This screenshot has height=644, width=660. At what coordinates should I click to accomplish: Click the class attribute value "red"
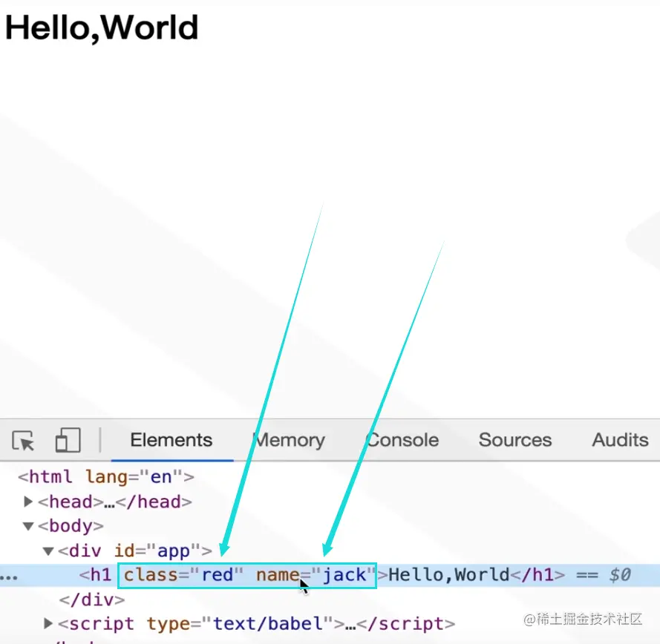pyautogui.click(x=218, y=575)
